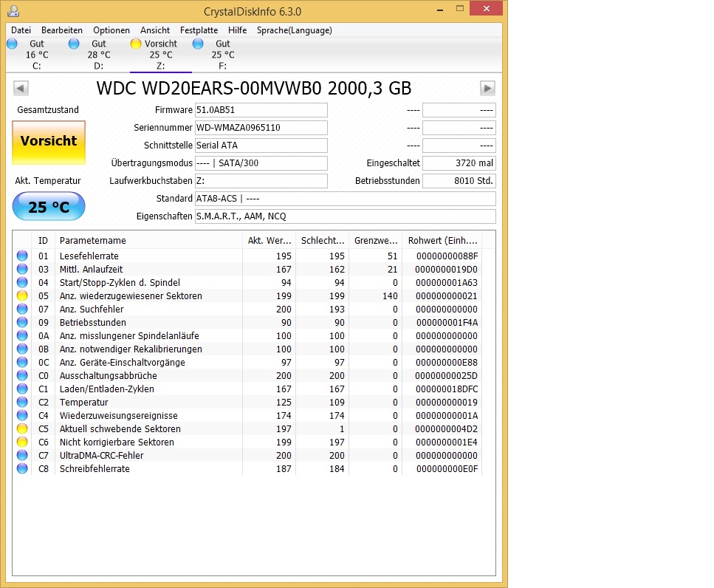Select the UltraDMA-CRC-Fehler parameter name
The image size is (714, 588).
coord(102,456)
